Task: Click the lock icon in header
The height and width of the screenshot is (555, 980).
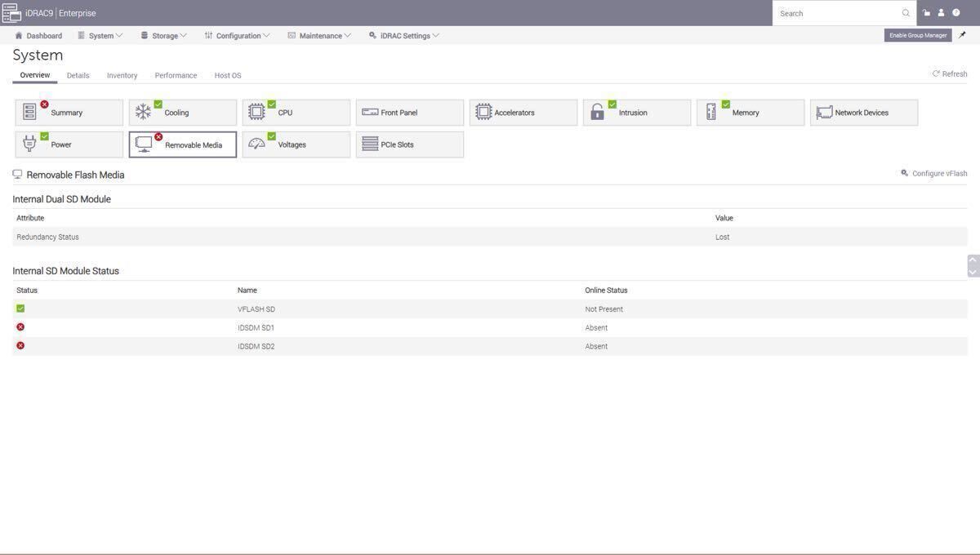Action: 926,13
